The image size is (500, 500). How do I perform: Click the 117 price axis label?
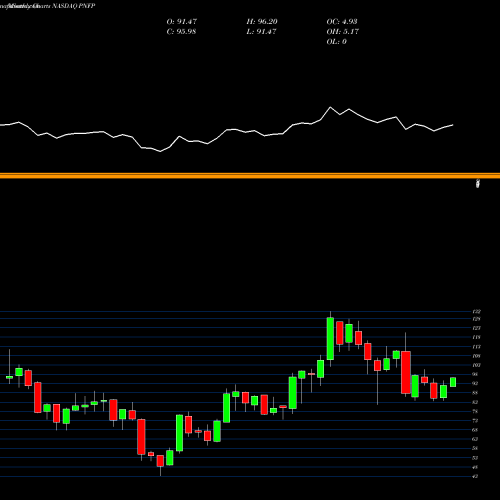click(476, 347)
